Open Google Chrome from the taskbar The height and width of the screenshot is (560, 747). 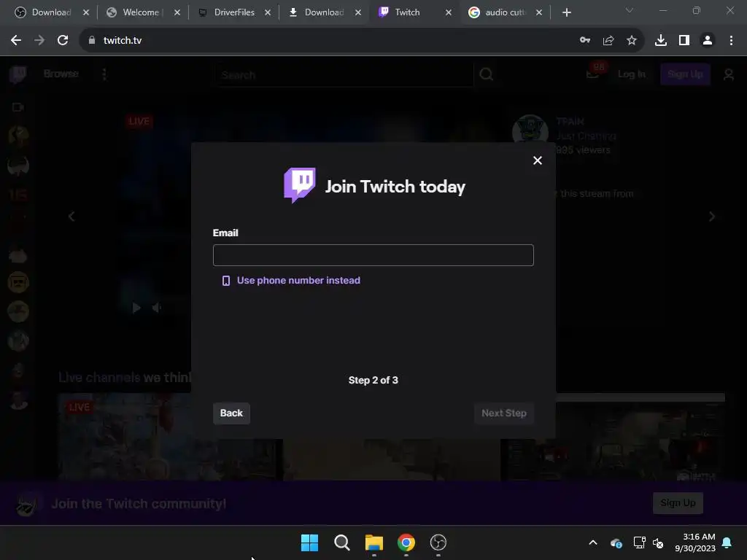[406, 542]
